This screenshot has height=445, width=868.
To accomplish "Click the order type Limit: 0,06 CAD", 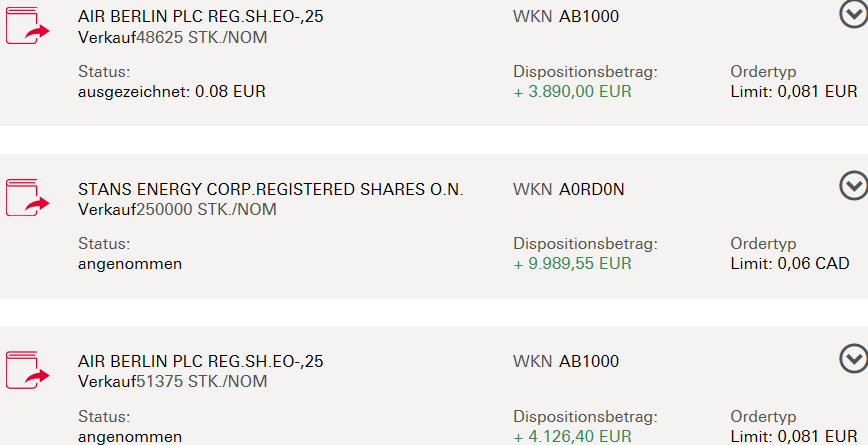I will [x=790, y=264].
